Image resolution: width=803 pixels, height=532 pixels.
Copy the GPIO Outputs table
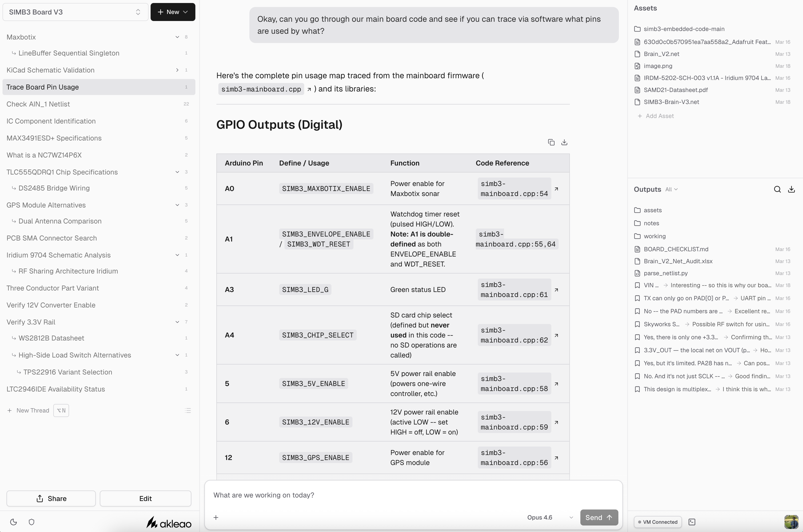[x=551, y=142]
